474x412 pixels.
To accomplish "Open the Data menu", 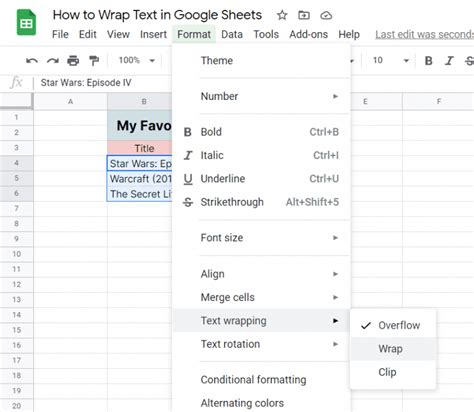I will click(232, 34).
